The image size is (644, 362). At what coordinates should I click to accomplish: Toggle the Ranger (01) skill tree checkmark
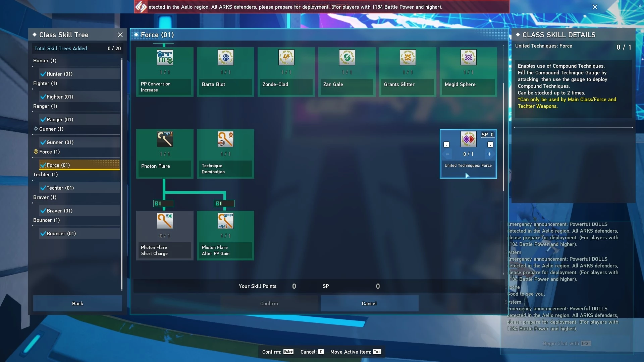(43, 119)
